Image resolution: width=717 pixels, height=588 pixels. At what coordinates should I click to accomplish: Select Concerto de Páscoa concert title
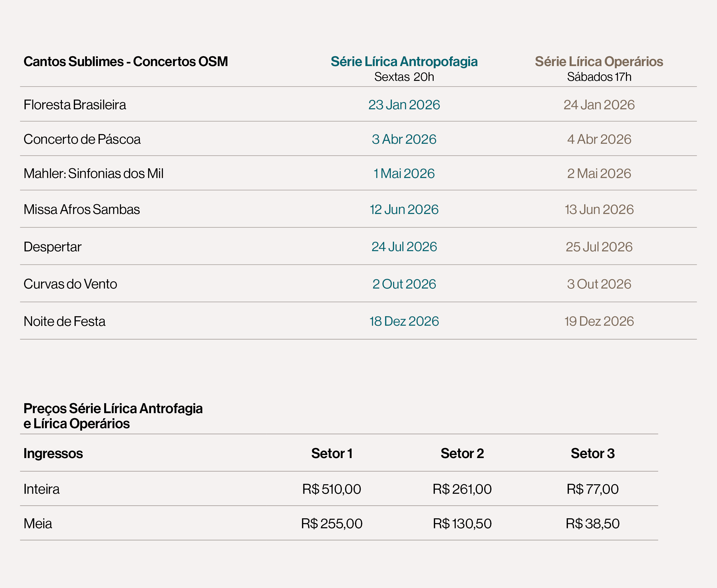pyautogui.click(x=82, y=140)
